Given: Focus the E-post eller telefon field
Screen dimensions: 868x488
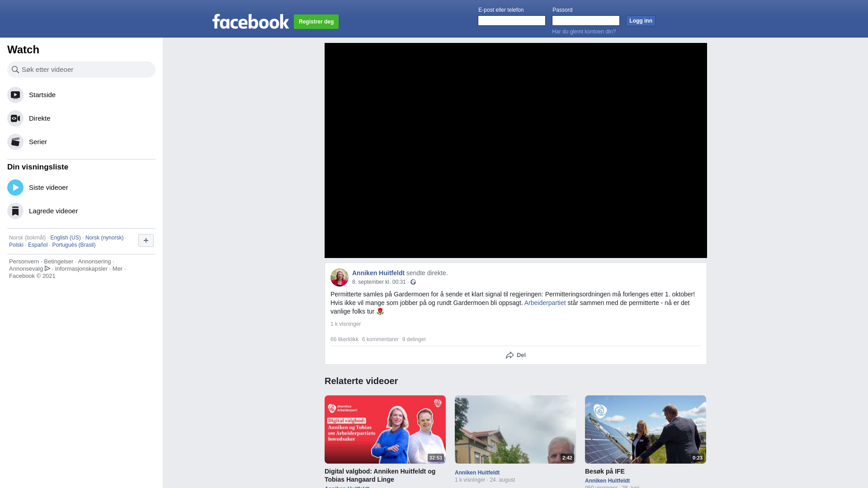Looking at the screenshot, I should pyautogui.click(x=512, y=21).
